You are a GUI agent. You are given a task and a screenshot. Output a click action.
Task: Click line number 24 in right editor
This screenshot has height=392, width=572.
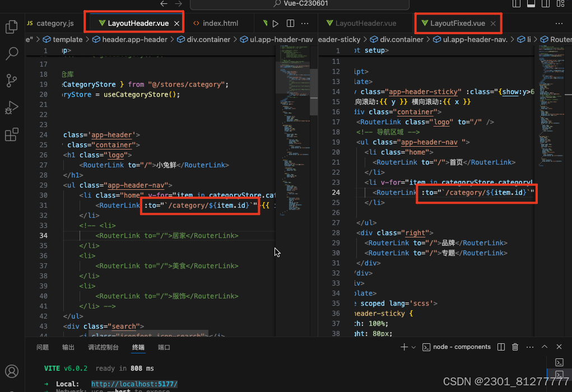[x=336, y=192]
